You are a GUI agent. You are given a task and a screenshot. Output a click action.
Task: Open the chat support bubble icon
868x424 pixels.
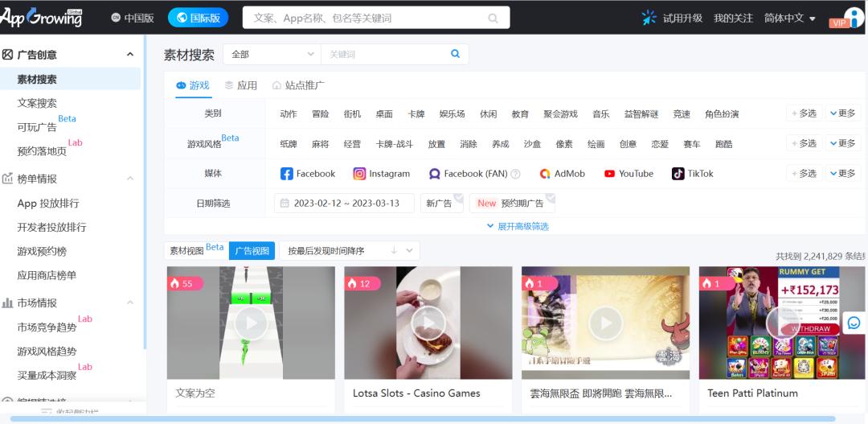coord(854,323)
